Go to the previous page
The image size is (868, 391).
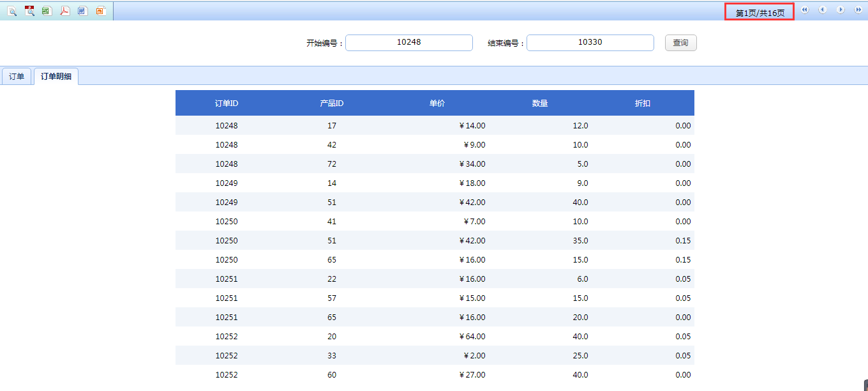point(823,10)
